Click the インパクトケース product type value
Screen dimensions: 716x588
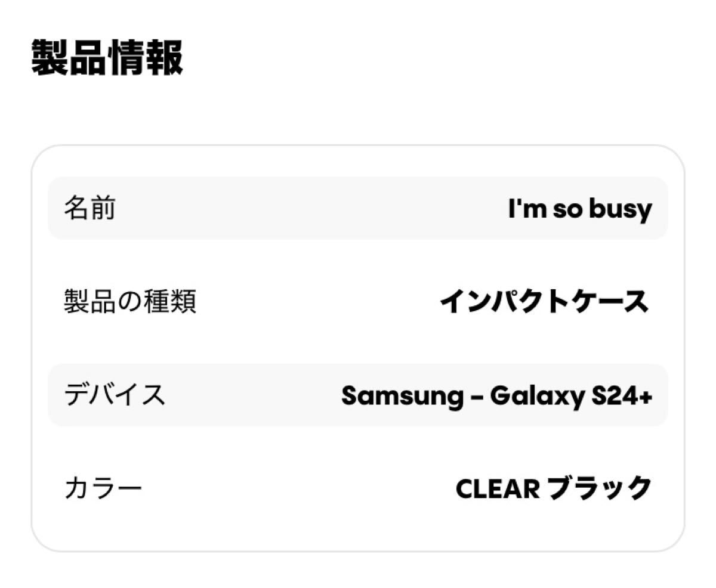(544, 302)
